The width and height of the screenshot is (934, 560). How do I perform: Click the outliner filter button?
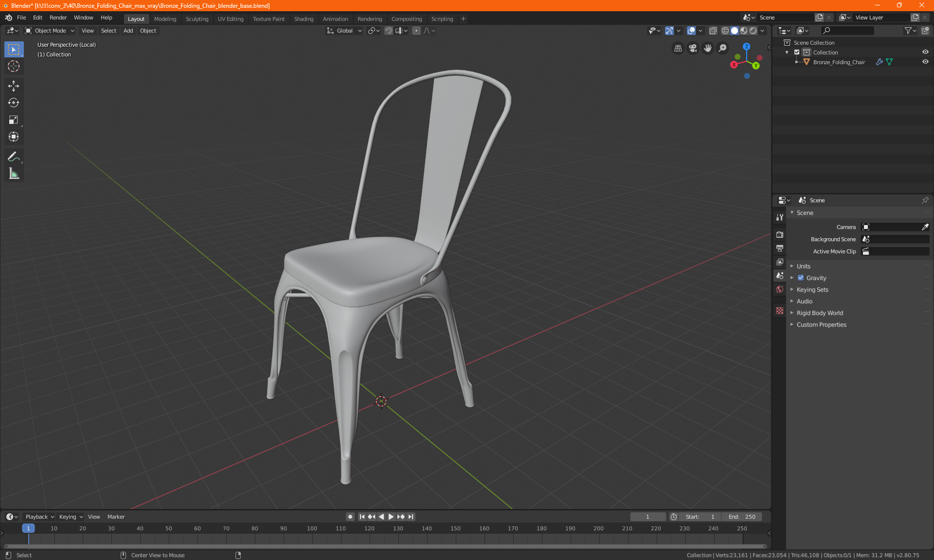click(910, 31)
